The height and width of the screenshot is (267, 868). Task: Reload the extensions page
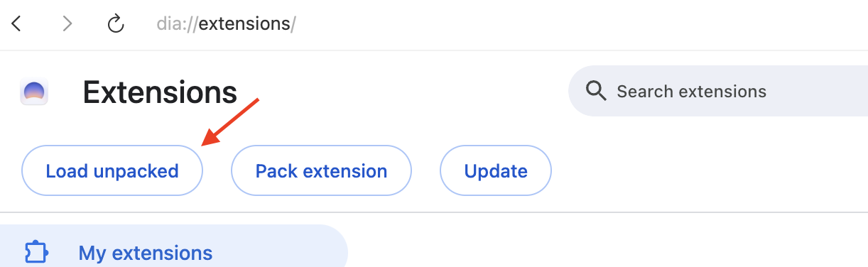coord(116,24)
